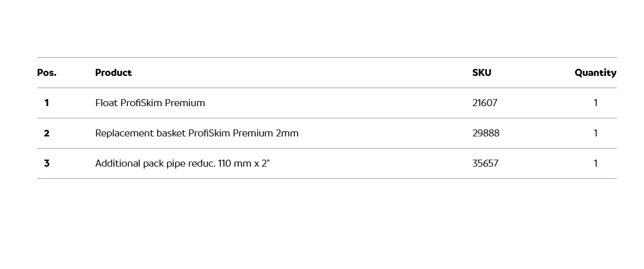Click SKU 21607
Viewport: 644px width, 269px height.
pos(485,103)
